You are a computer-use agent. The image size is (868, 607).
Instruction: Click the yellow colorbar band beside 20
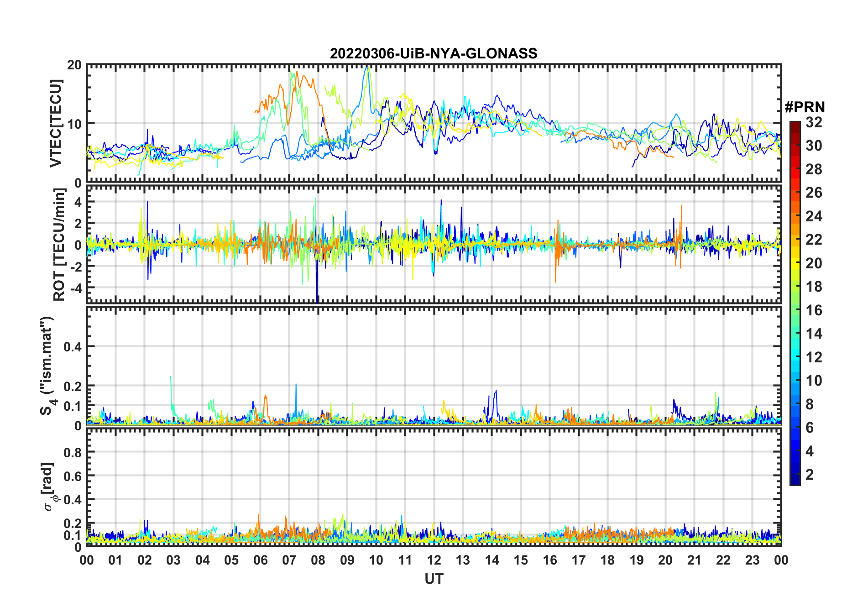tap(795, 263)
